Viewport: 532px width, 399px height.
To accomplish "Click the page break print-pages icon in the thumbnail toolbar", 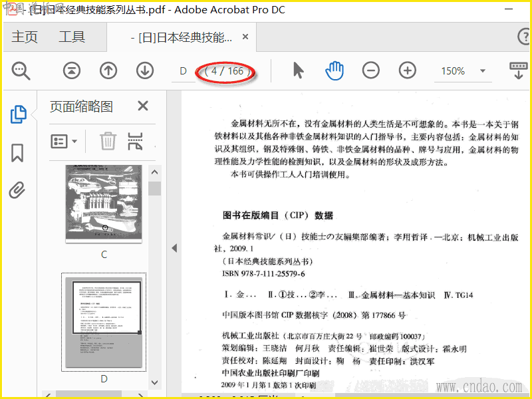I will (135, 141).
